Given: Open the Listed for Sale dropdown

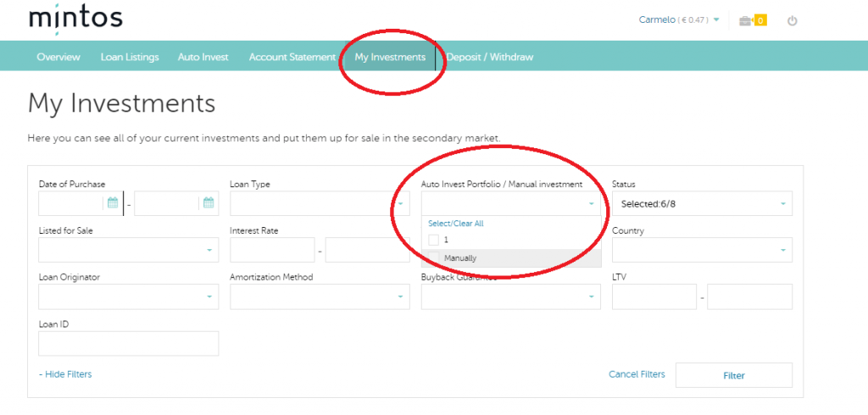Looking at the screenshot, I should tap(129, 250).
